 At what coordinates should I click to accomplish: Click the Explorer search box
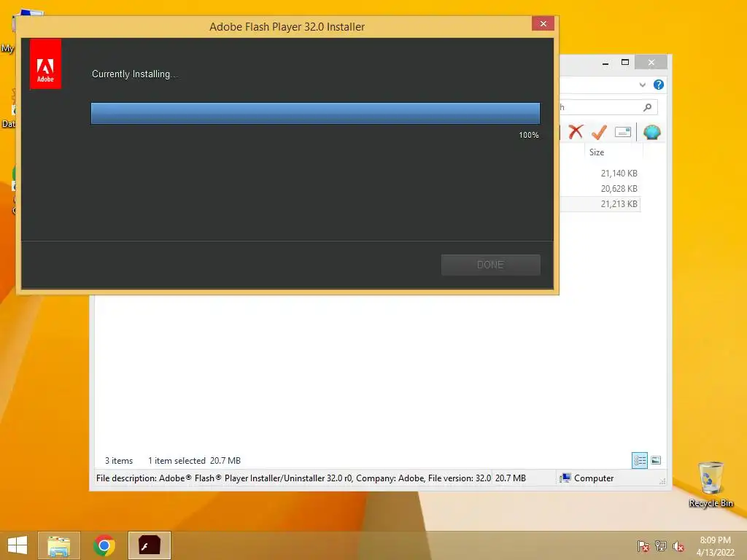pos(608,107)
